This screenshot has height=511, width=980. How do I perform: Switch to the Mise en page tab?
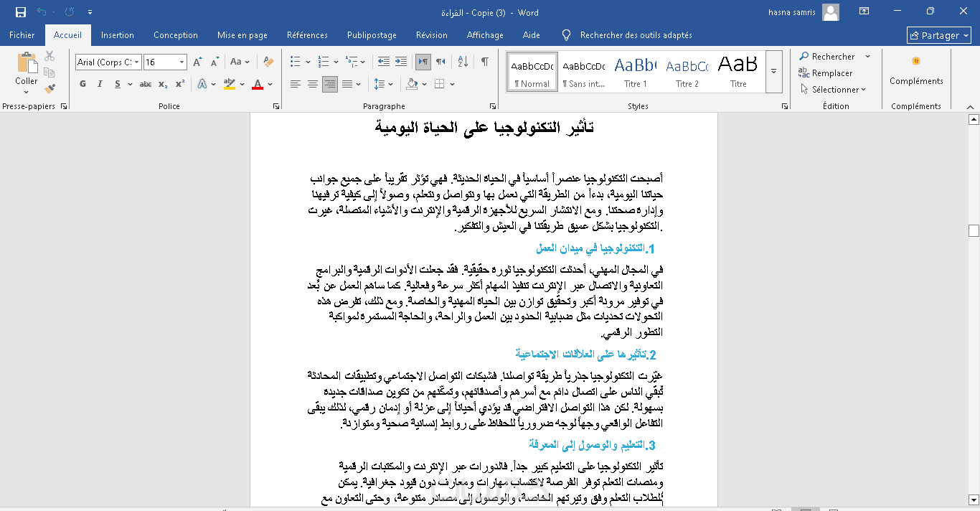click(x=242, y=35)
